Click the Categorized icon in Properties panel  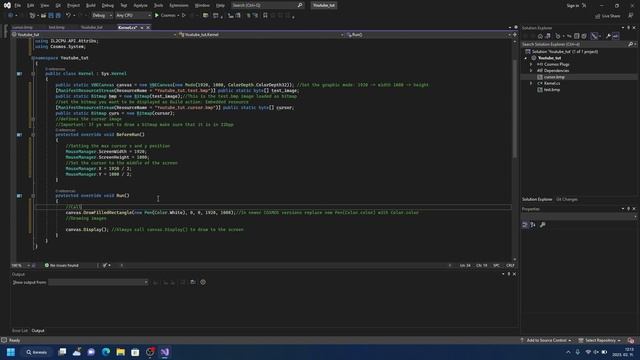tap(525, 225)
